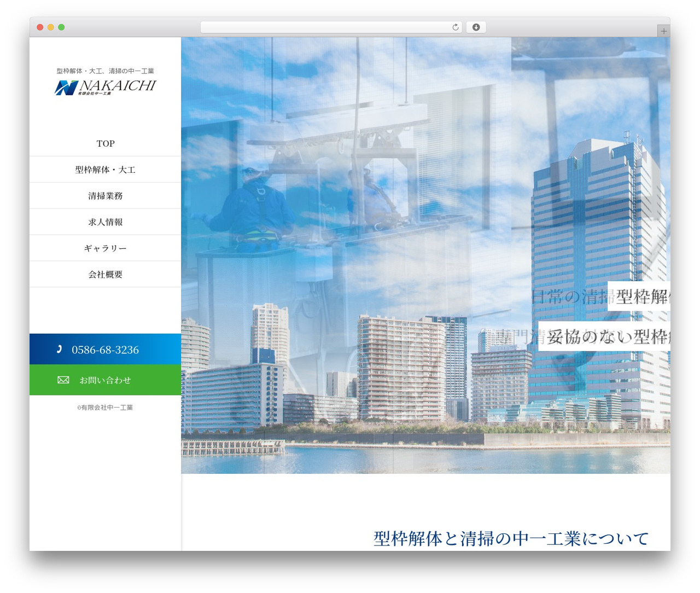700x593 pixels.
Task: Click the NAKAICHI company logo
Action: click(x=105, y=87)
